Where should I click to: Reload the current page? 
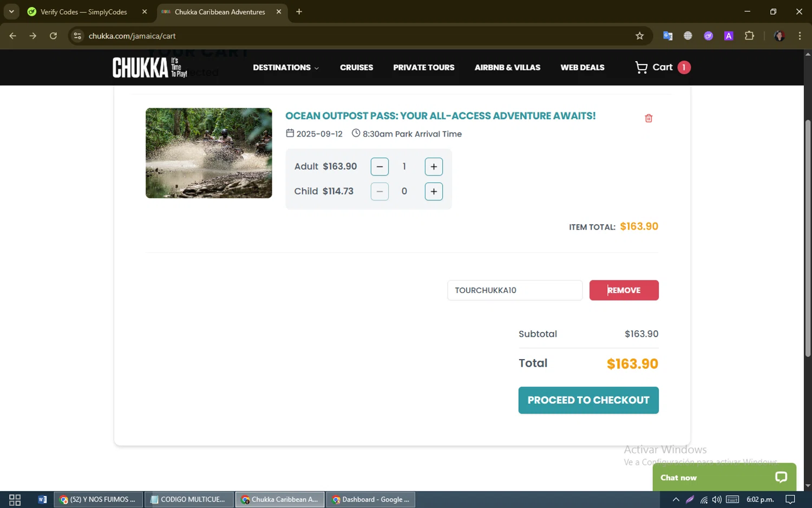click(x=53, y=36)
